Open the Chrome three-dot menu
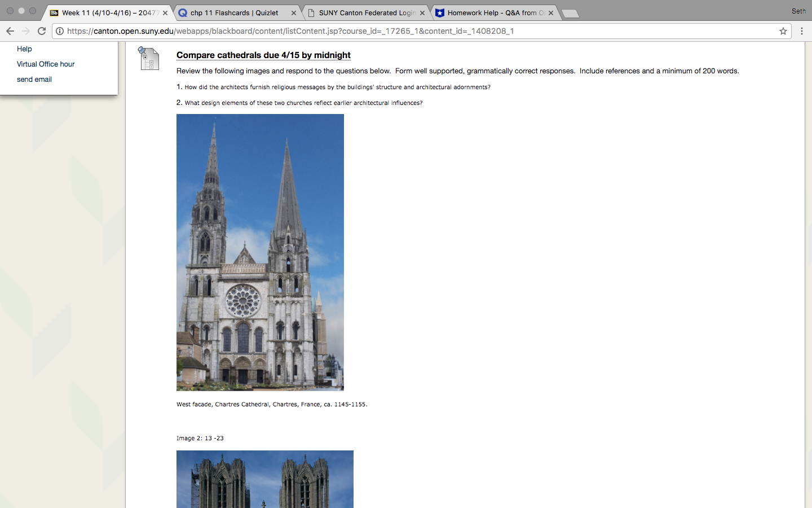Viewport: 812px width, 508px height. coord(801,31)
